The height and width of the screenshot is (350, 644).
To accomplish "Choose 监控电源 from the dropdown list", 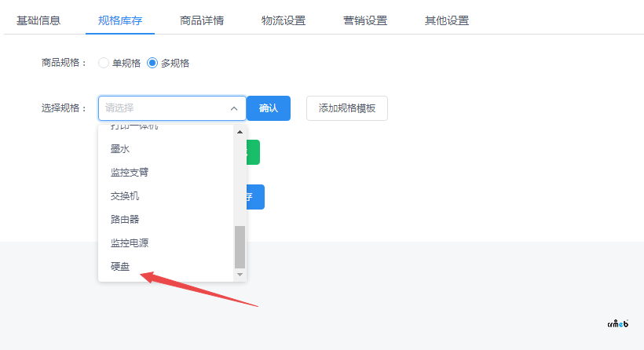I will (x=166, y=243).
